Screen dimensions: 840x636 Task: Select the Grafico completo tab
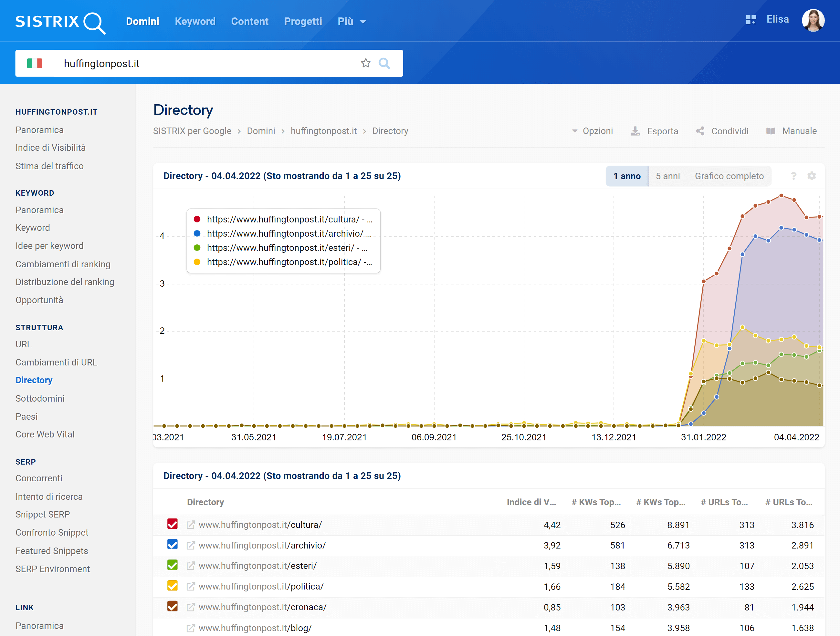tap(729, 176)
